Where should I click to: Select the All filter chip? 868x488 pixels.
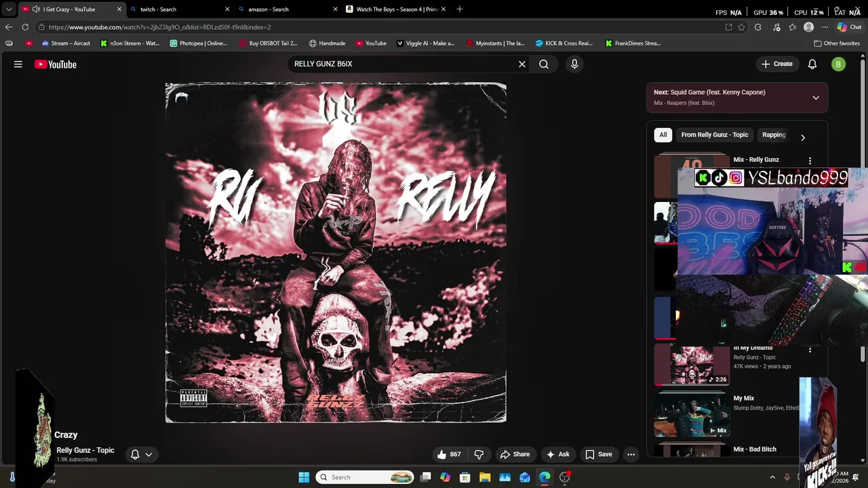[x=663, y=135]
